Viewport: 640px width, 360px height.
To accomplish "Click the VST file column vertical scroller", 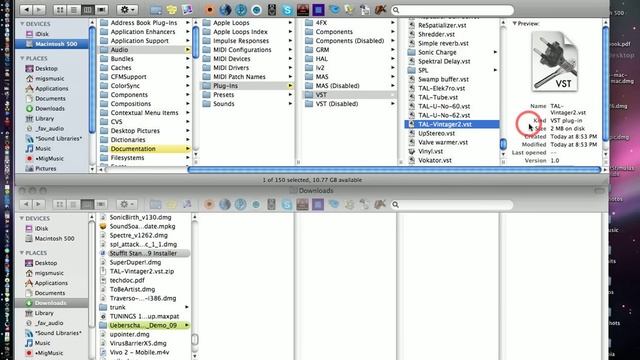I will 503,144.
